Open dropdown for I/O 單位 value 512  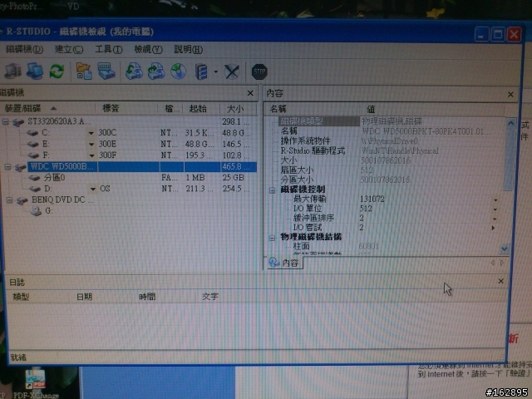(x=495, y=209)
